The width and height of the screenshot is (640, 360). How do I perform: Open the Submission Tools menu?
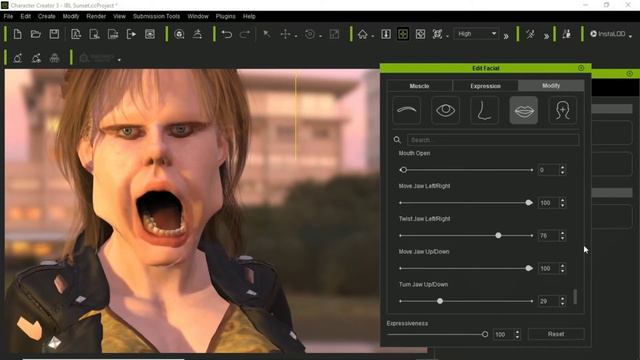coord(156,16)
